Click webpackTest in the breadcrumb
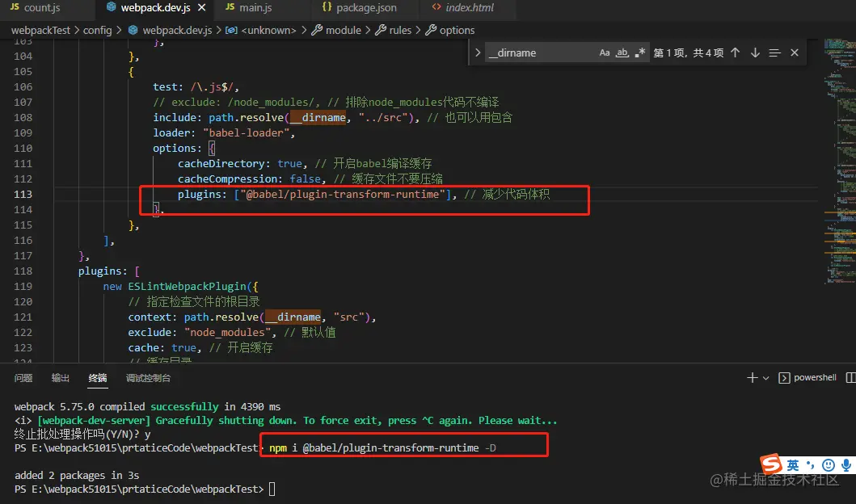Viewport: 856px width, 504px height. coord(40,30)
